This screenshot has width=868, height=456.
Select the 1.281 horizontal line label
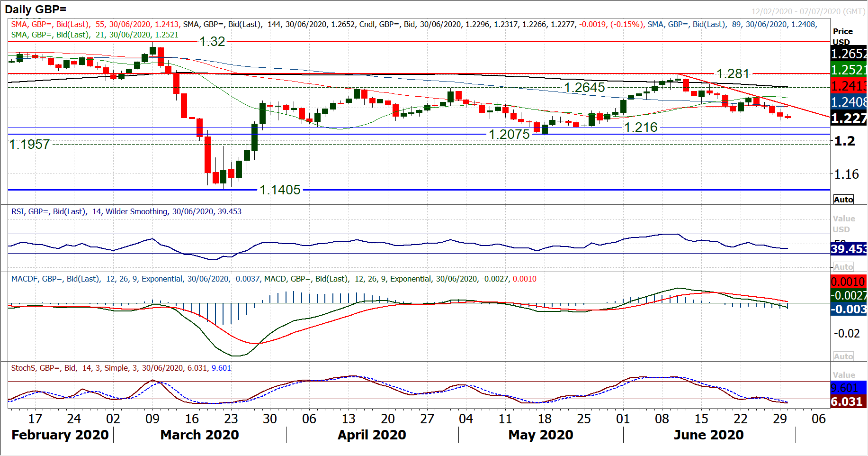(733, 74)
